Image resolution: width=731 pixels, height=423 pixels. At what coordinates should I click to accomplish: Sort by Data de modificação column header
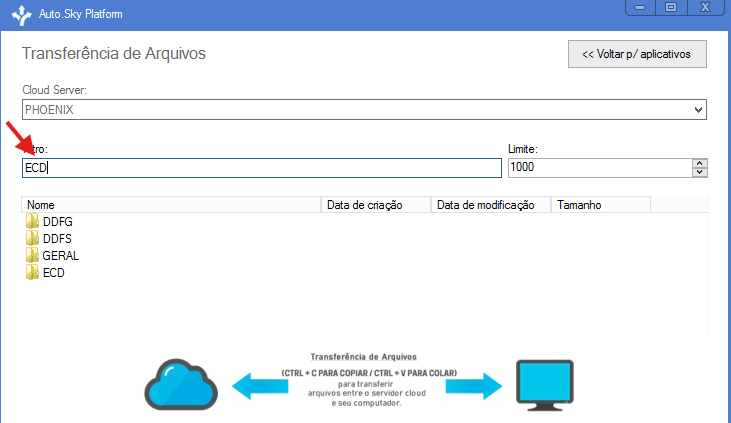tap(491, 205)
